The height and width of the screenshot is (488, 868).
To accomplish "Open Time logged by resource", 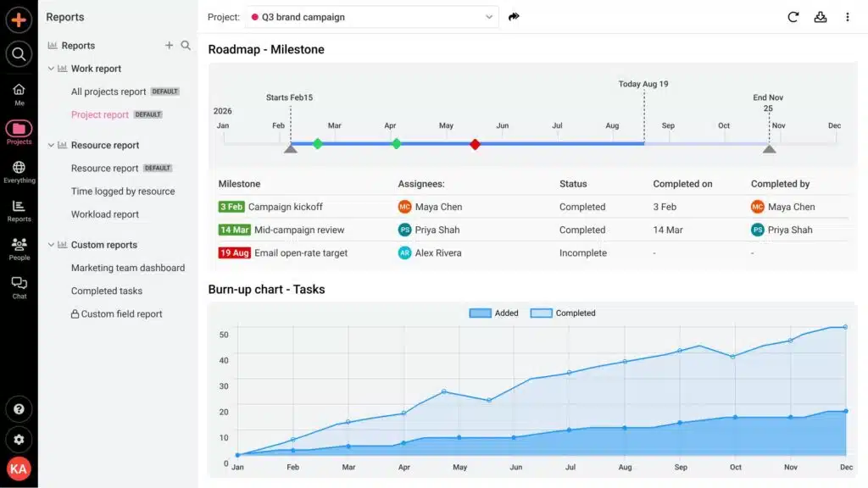I will [123, 191].
